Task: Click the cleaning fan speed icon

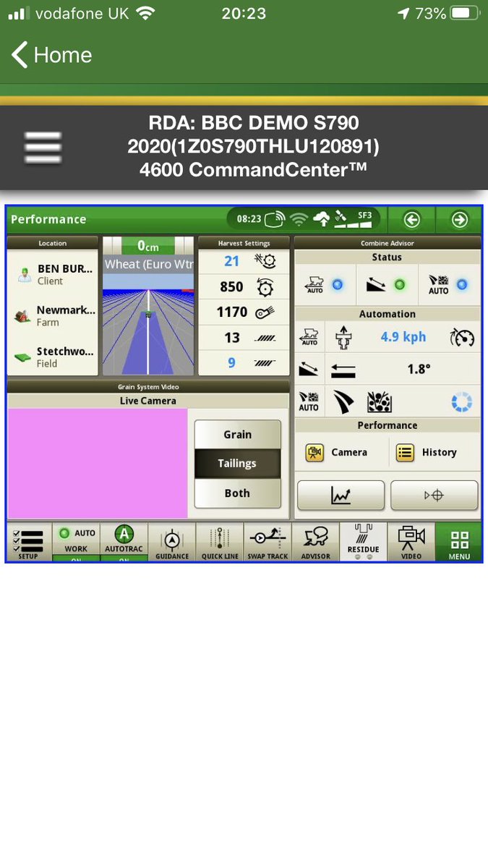Action: click(x=265, y=312)
